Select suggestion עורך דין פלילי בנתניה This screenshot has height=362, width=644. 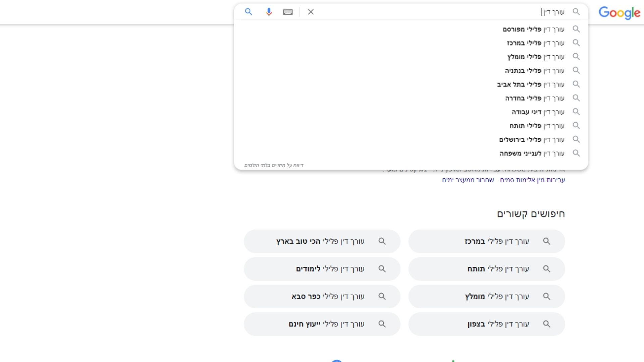click(x=411, y=70)
